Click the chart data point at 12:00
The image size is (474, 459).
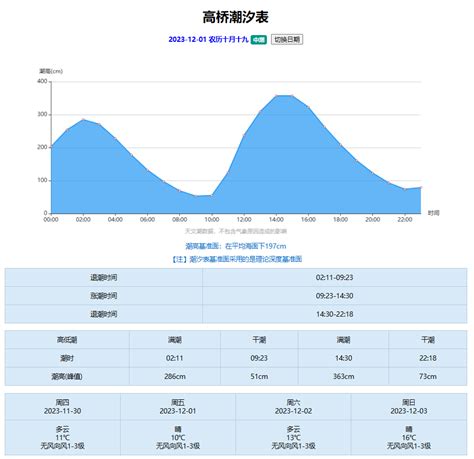tap(244, 135)
